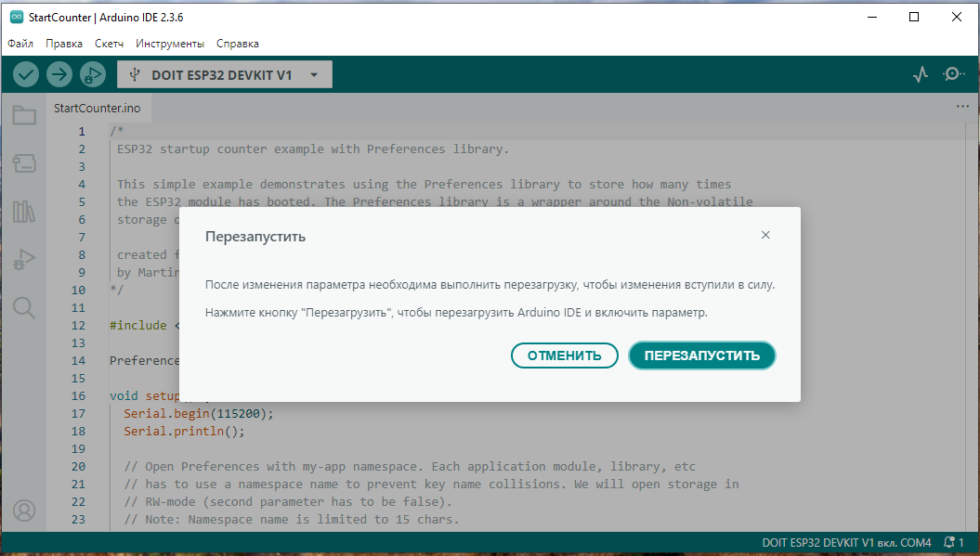Open the Файл menu

click(x=20, y=44)
